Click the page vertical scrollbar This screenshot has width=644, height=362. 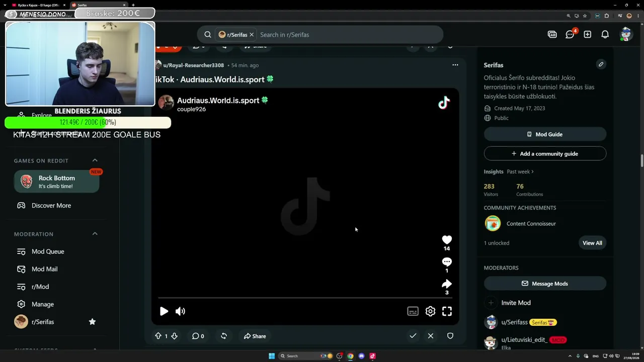(641, 161)
